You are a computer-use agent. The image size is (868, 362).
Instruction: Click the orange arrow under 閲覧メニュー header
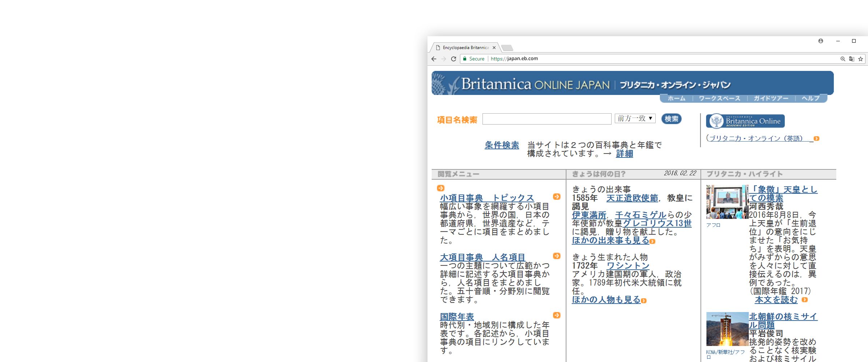coord(441,188)
